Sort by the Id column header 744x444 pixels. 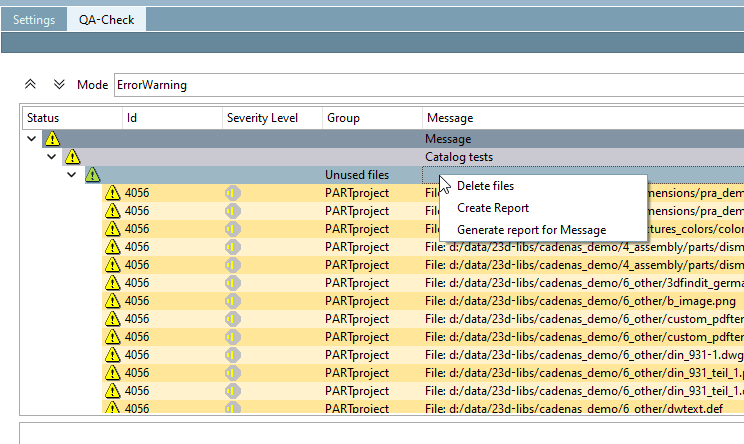point(172,118)
